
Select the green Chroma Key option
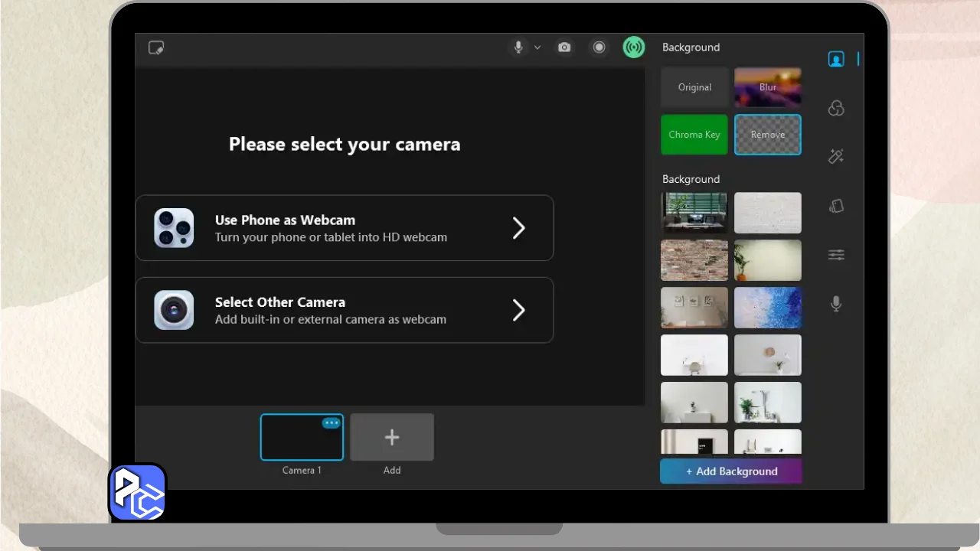(694, 135)
